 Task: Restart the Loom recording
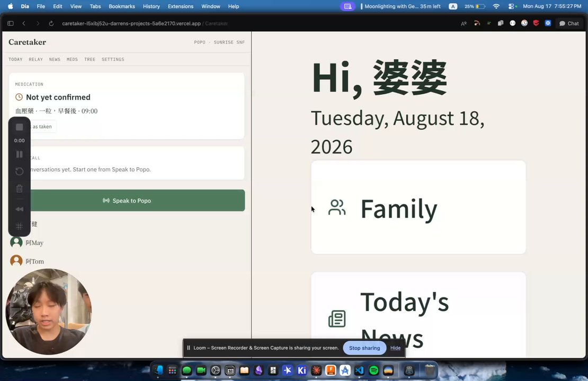click(20, 171)
